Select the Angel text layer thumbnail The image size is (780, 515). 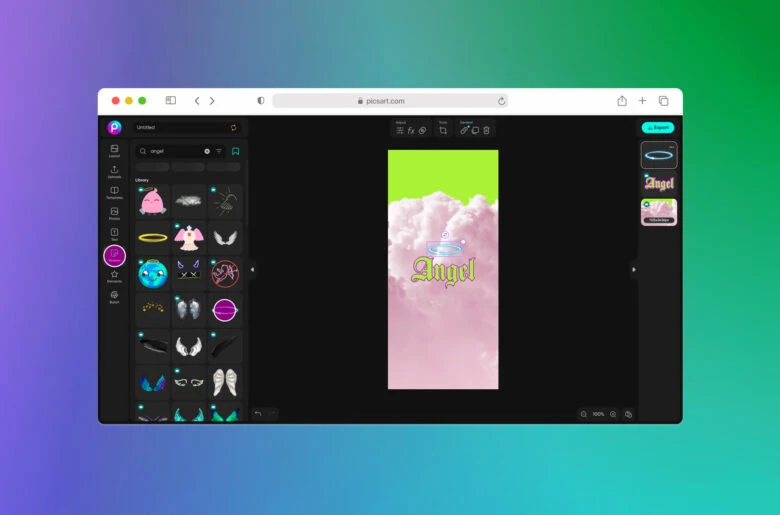(659, 183)
